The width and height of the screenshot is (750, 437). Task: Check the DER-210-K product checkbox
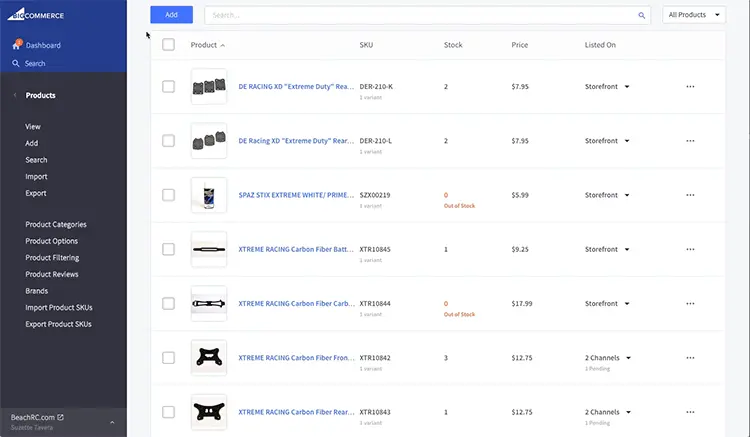point(168,87)
